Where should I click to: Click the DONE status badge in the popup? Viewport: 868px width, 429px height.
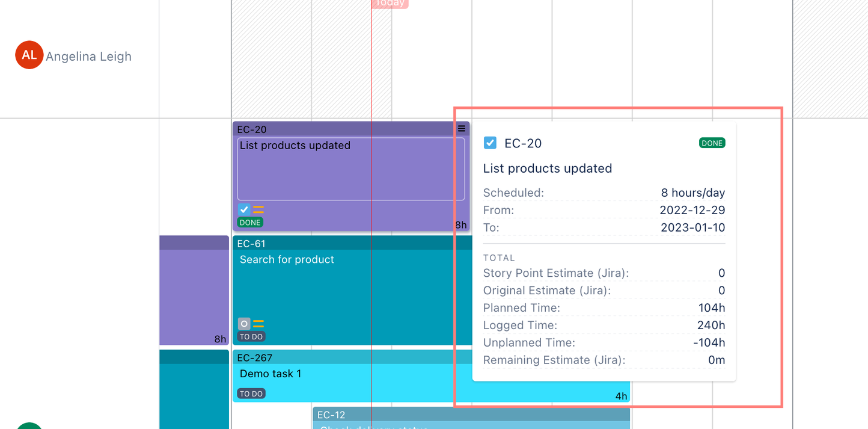click(x=712, y=143)
